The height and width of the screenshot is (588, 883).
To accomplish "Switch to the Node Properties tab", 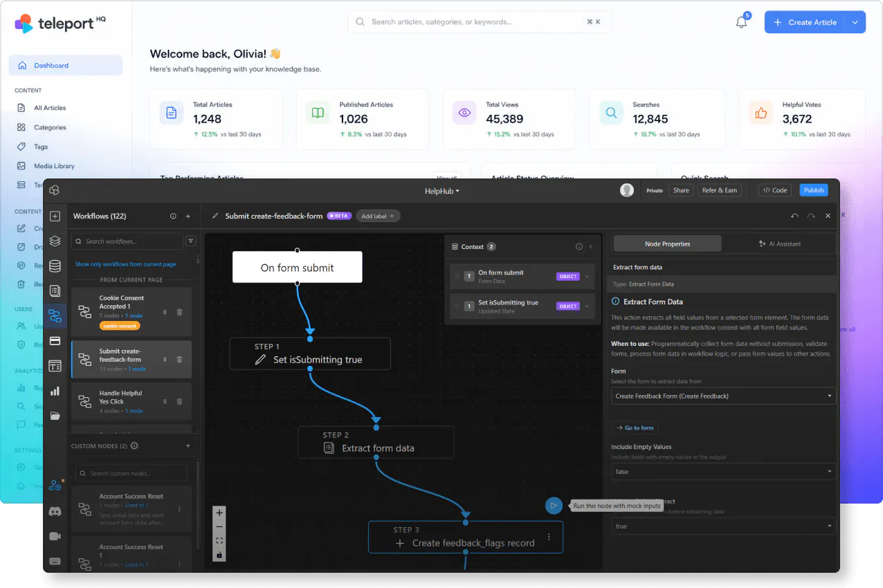I will point(667,244).
